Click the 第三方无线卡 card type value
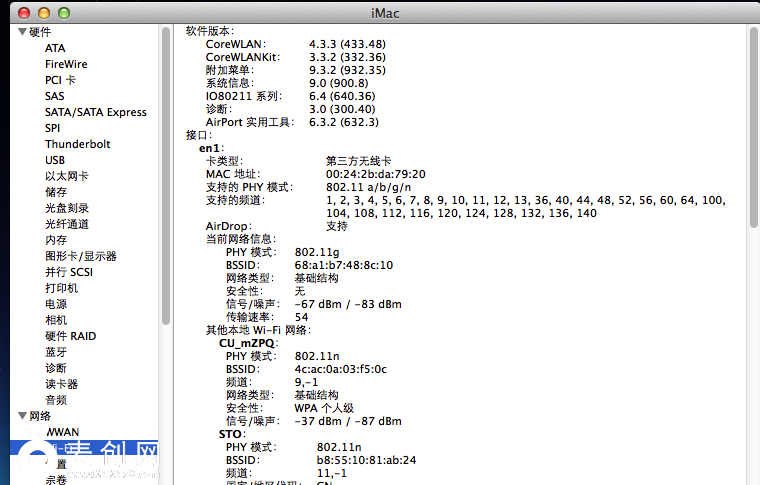760x485 pixels. (358, 161)
